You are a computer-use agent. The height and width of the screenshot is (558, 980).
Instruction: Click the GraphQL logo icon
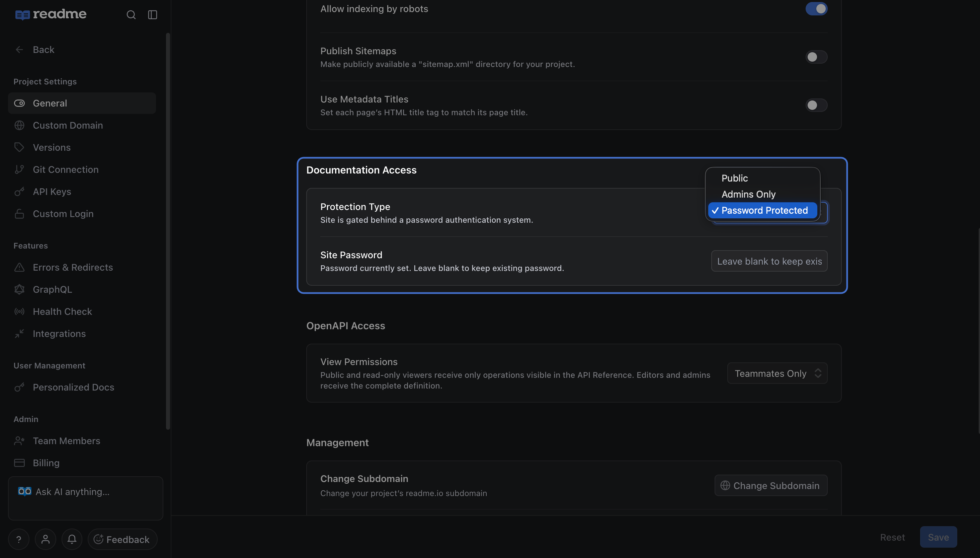[x=19, y=289]
